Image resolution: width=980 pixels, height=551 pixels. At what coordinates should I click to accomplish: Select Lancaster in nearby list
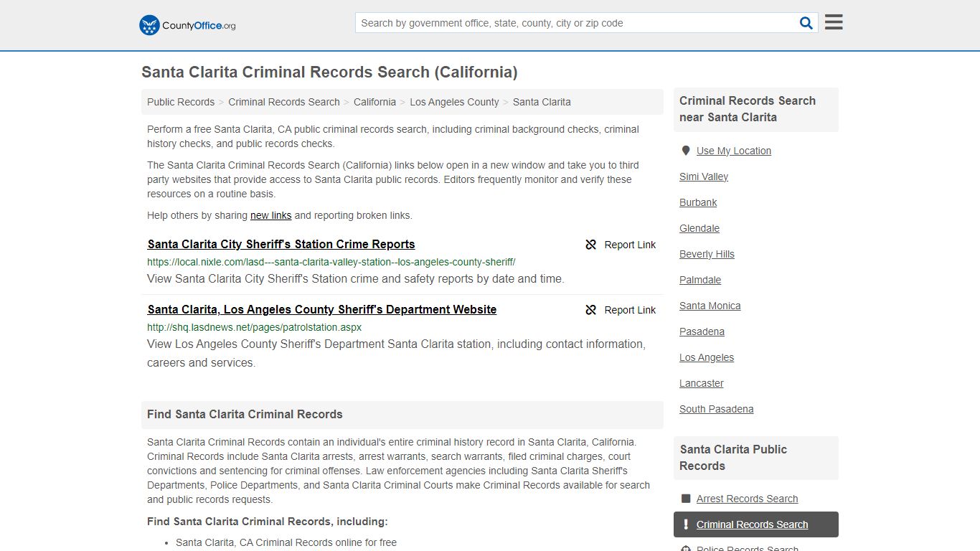click(702, 383)
